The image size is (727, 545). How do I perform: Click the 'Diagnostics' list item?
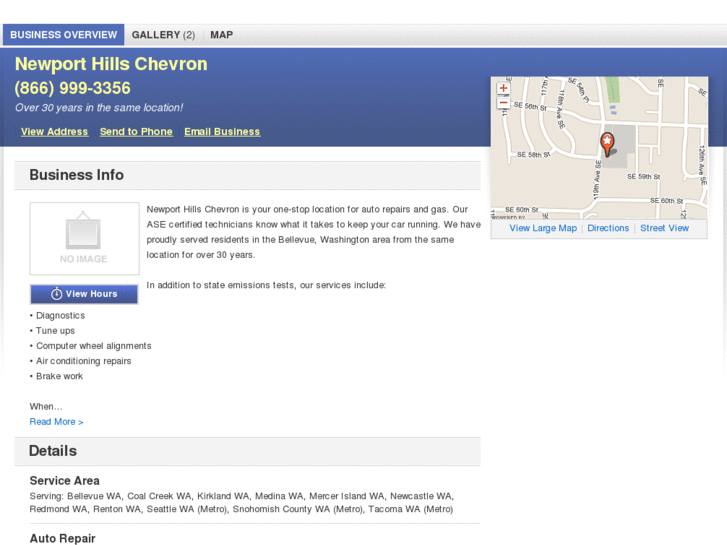[x=60, y=315]
